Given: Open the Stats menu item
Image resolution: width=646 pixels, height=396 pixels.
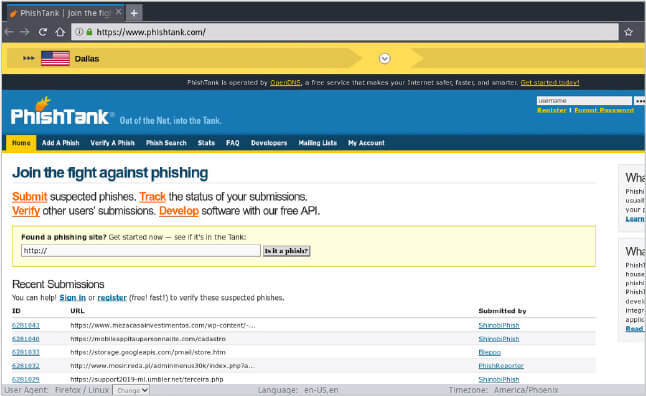Looking at the screenshot, I should tap(206, 143).
